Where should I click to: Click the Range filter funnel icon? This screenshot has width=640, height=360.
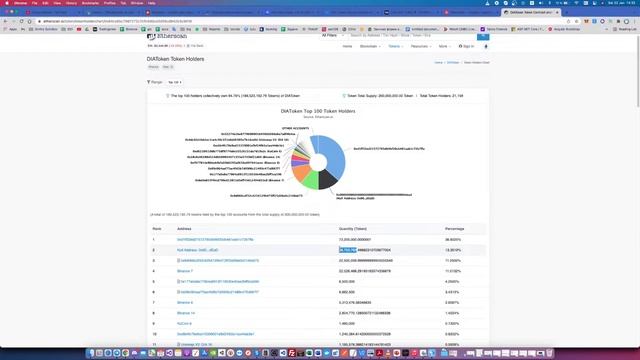149,82
